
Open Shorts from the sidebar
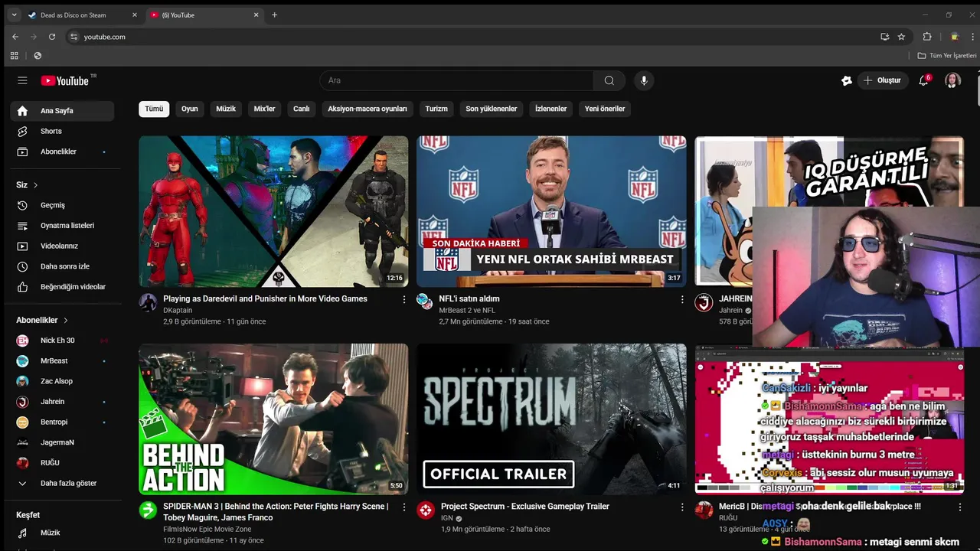63,132
